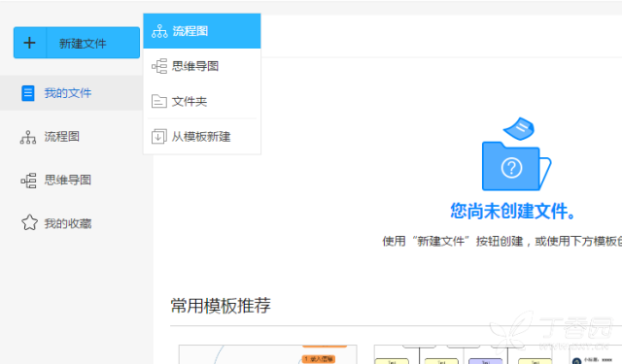Click the 常用模板推荐 section heading
Viewport: 622px width, 364px height.
click(221, 306)
